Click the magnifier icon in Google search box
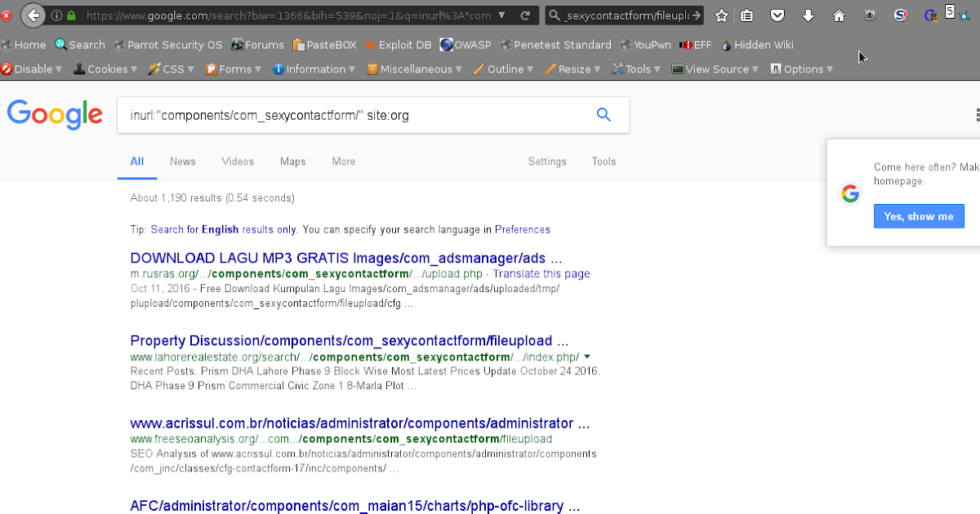This screenshot has height=514, width=980. click(604, 115)
